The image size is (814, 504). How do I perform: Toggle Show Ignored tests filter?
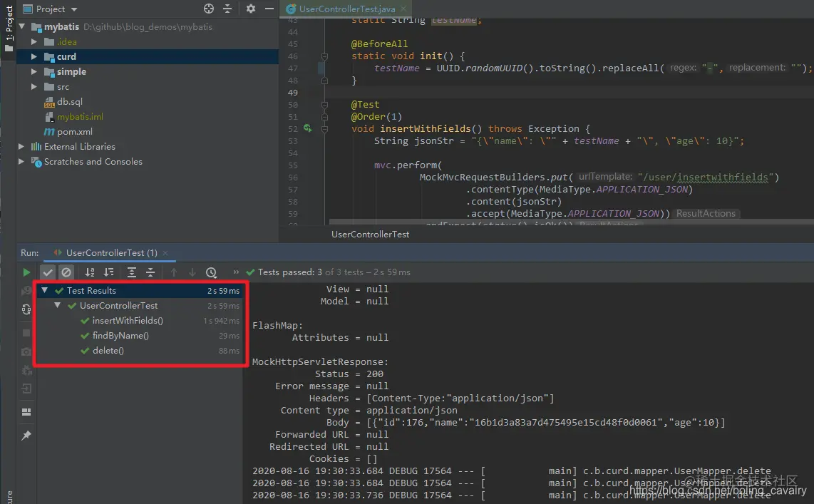(x=66, y=272)
